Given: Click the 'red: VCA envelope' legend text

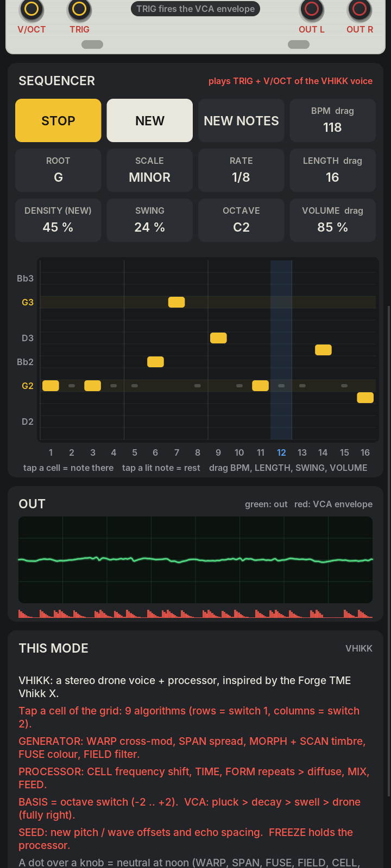Looking at the screenshot, I should point(333,504).
